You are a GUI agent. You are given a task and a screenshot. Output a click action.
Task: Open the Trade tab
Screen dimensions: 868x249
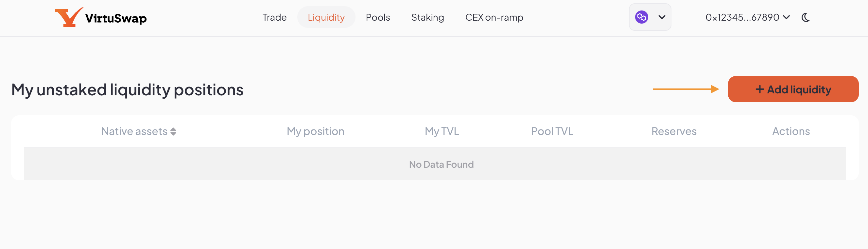(x=274, y=18)
